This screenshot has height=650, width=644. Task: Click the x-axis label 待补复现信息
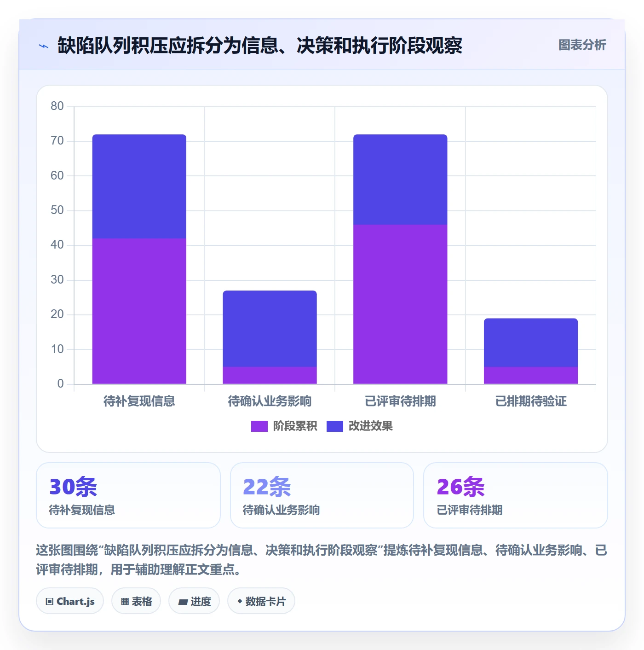[139, 401]
